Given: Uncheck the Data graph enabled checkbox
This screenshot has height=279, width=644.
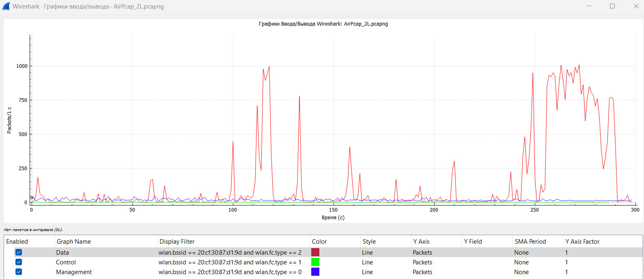Looking at the screenshot, I should 19,252.
